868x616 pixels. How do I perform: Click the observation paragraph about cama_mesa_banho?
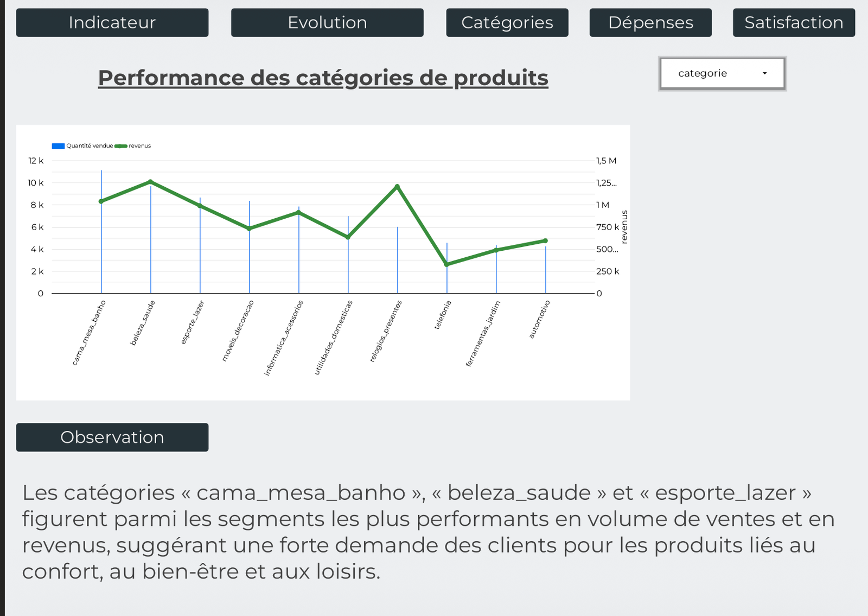coord(428,532)
